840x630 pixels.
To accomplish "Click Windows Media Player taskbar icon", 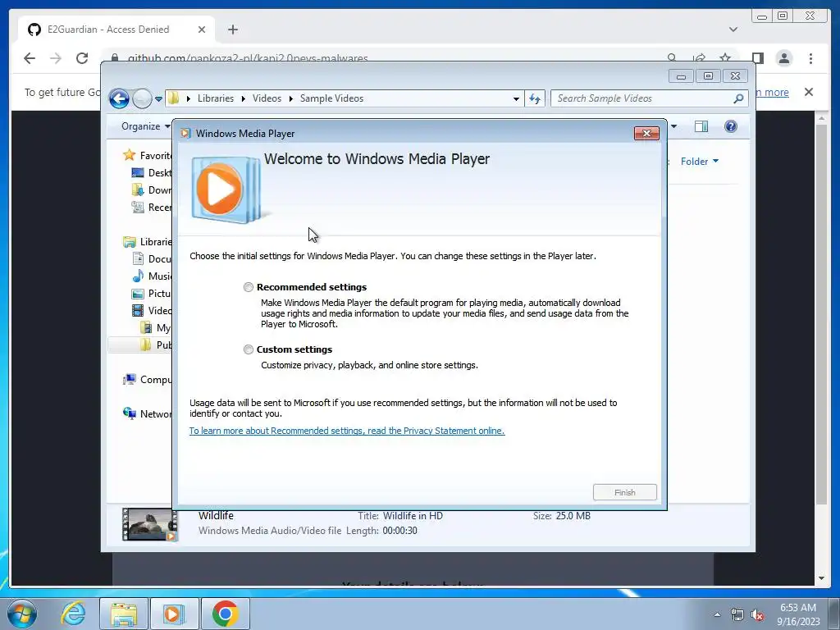I will point(174,614).
